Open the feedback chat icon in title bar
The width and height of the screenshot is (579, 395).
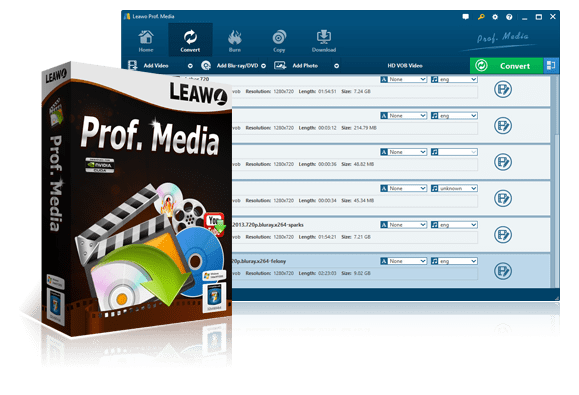466,17
